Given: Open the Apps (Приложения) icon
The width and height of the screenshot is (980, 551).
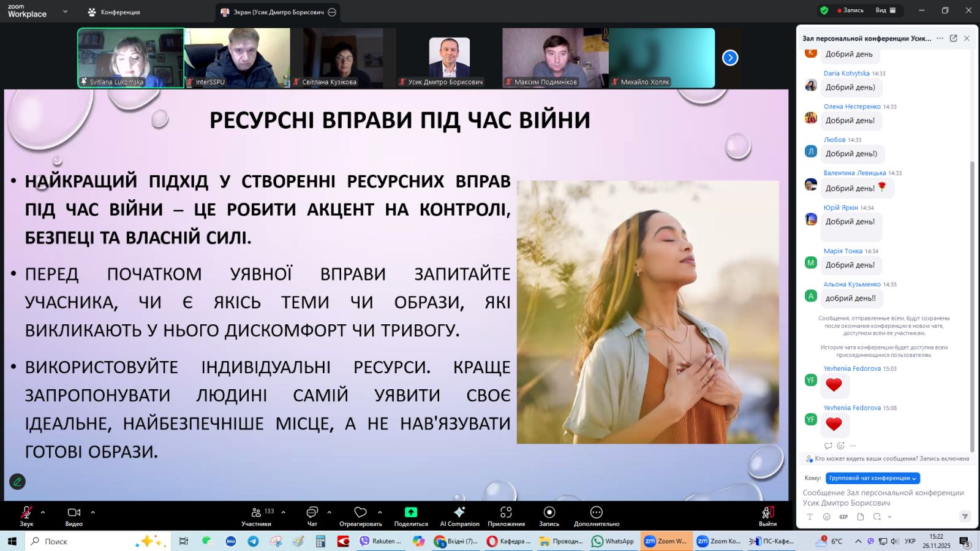Looking at the screenshot, I should point(506,512).
